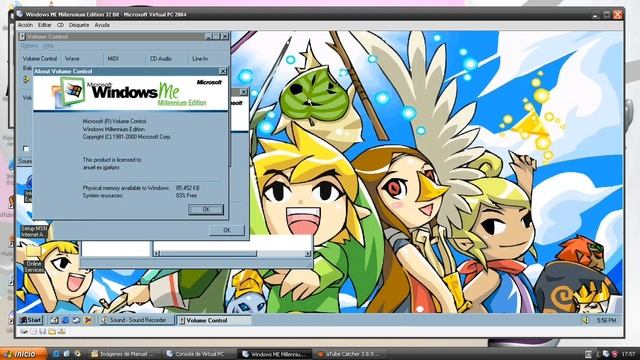This screenshot has height=360, width=640.
Task: Click the Wave channel label
Action: 72,59
